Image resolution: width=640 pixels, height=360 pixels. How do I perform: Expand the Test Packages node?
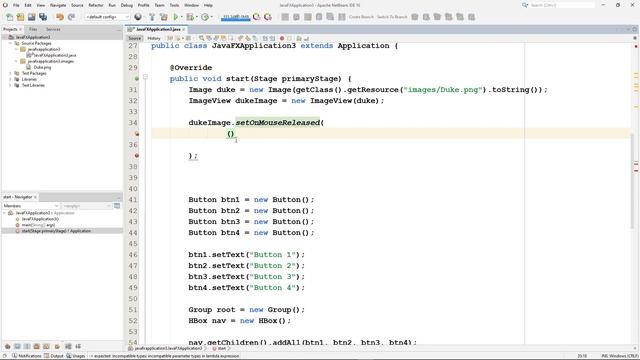(11, 73)
